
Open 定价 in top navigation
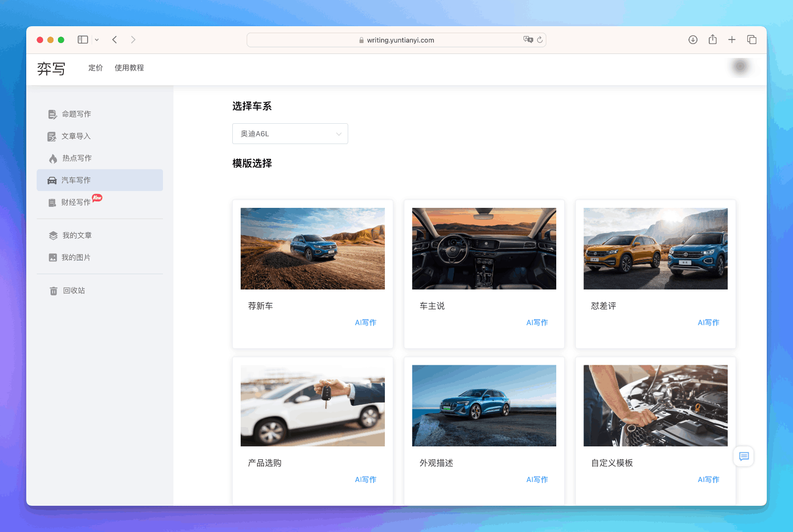[x=96, y=68]
